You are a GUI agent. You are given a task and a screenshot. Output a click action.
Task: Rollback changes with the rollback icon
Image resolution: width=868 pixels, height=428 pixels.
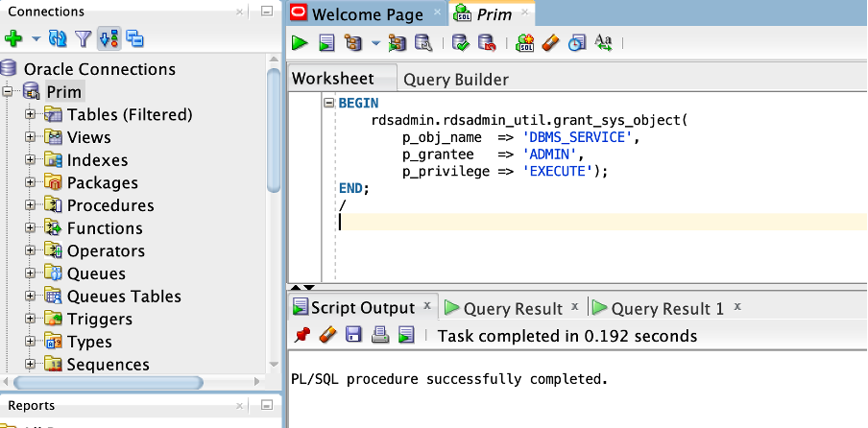(x=487, y=42)
